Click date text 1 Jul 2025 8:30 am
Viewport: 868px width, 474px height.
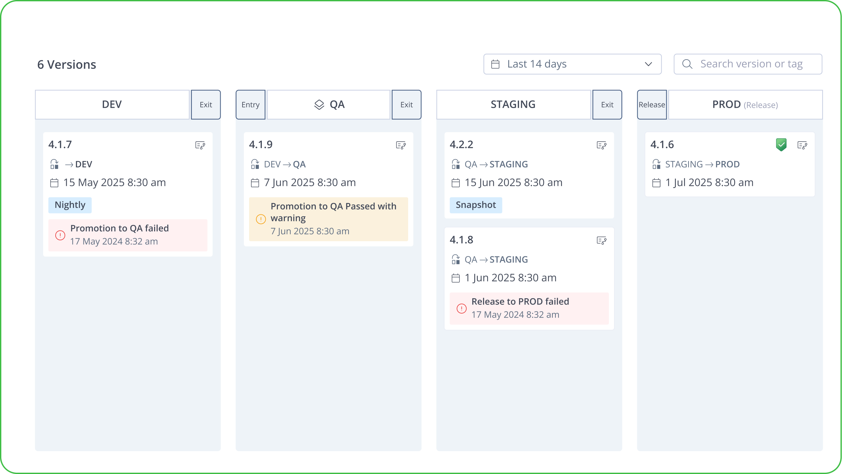coord(709,183)
